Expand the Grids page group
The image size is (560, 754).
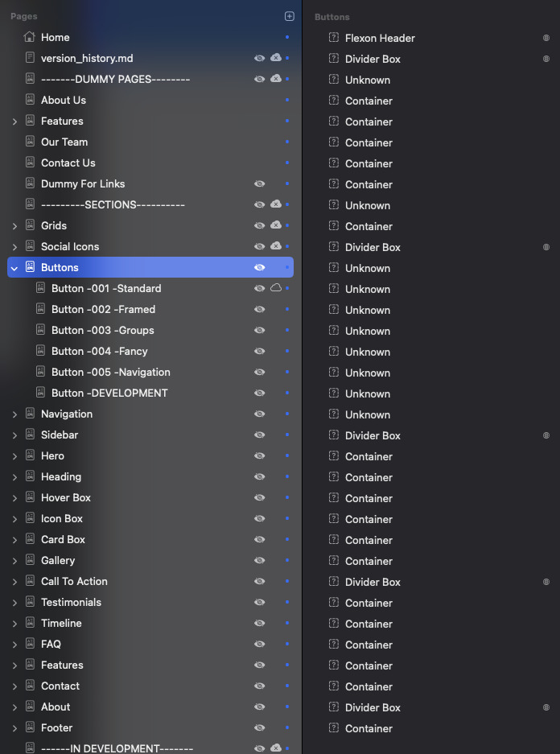click(x=14, y=226)
